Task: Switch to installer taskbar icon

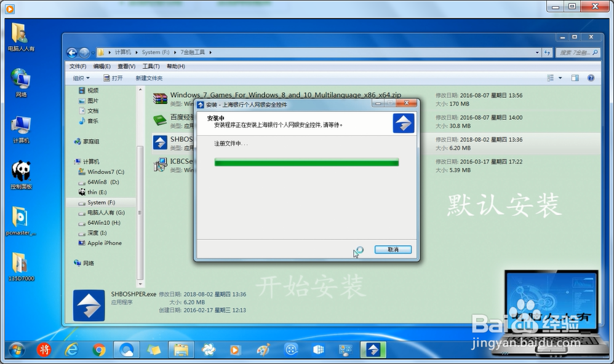Action: (x=373, y=349)
